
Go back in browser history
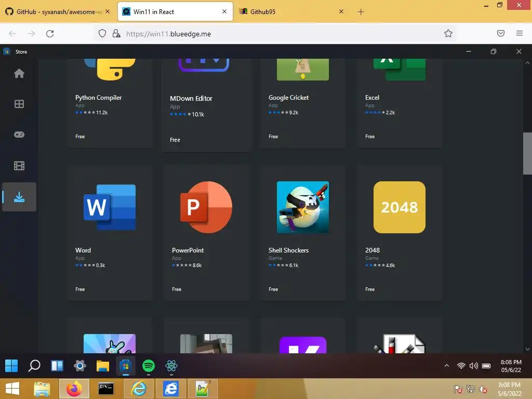12,34
